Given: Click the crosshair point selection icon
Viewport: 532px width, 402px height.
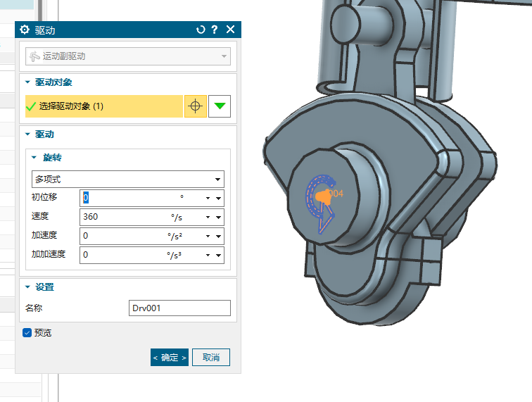Looking at the screenshot, I should click(196, 106).
